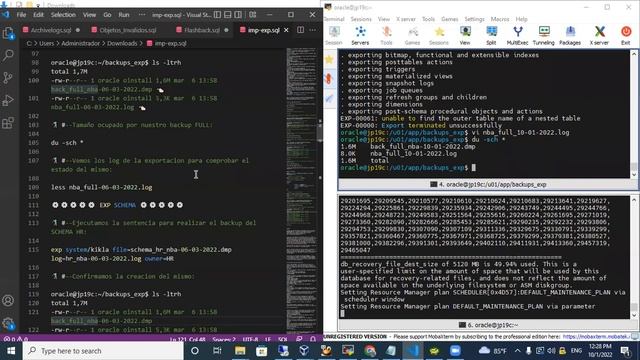Open the Manage gear in VS Code
This screenshot has height=360, width=640.
[x=8, y=323]
